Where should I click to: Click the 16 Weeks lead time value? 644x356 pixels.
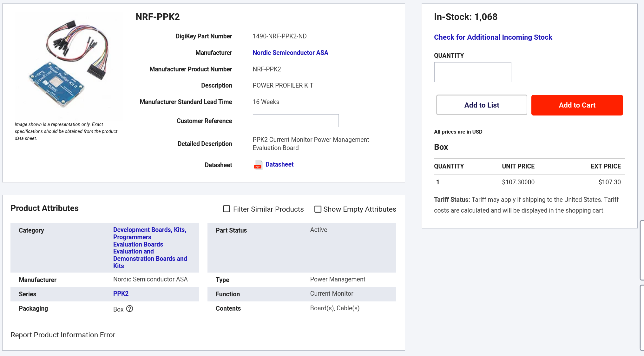[266, 102]
